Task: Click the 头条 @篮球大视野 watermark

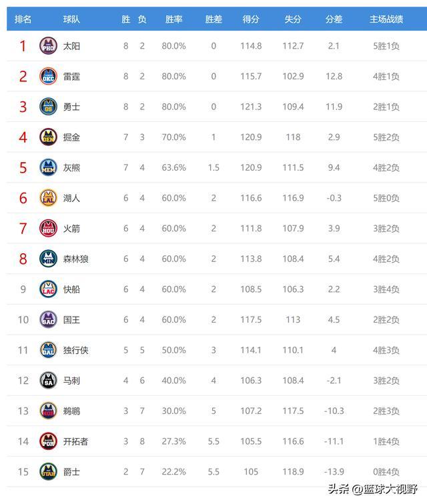Action: [x=373, y=489]
